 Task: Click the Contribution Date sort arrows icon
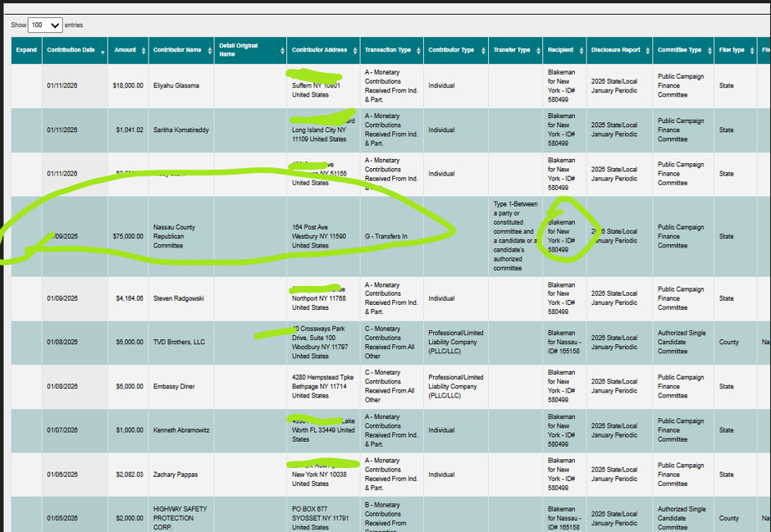point(103,51)
